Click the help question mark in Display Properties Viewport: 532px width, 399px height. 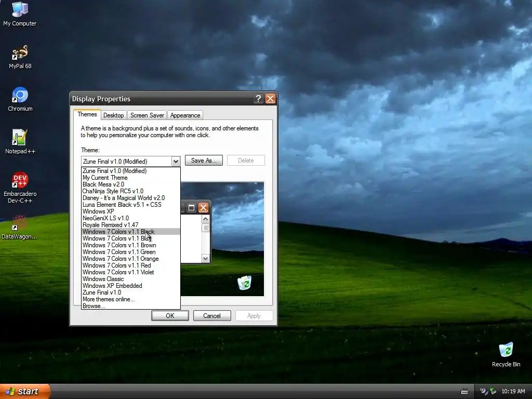(258, 99)
